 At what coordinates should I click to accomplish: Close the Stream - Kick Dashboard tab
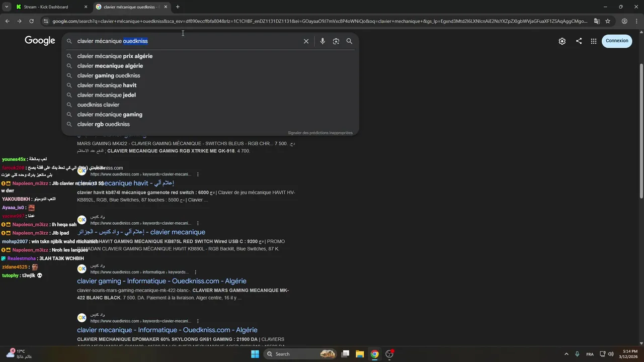point(86,7)
